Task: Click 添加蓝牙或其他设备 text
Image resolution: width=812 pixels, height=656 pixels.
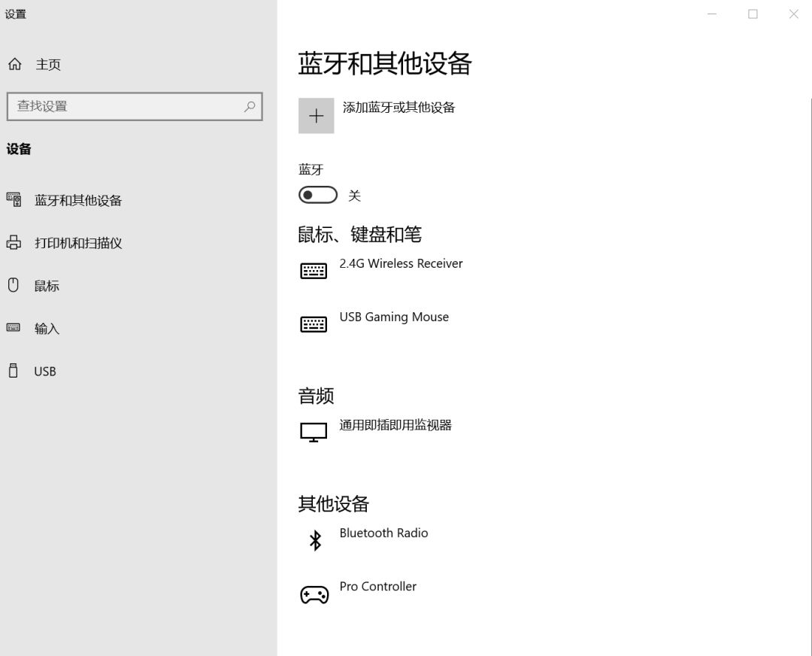Action: tap(398, 108)
